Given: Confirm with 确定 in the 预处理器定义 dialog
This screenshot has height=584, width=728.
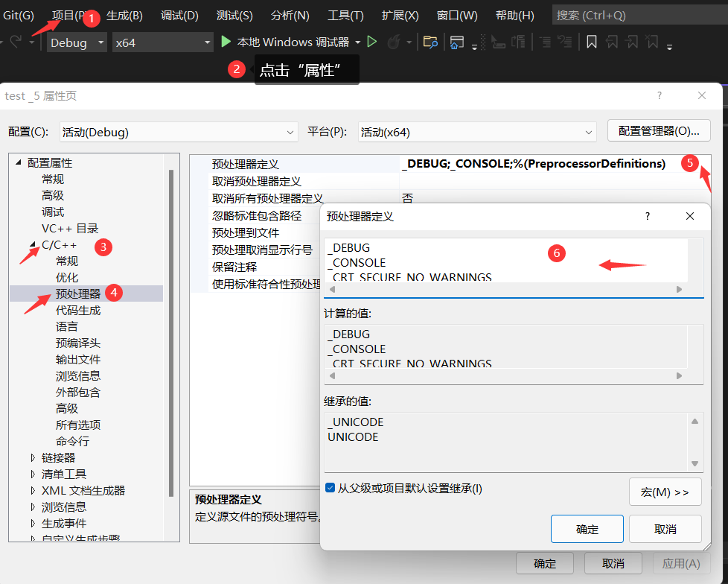Looking at the screenshot, I should (x=587, y=529).
